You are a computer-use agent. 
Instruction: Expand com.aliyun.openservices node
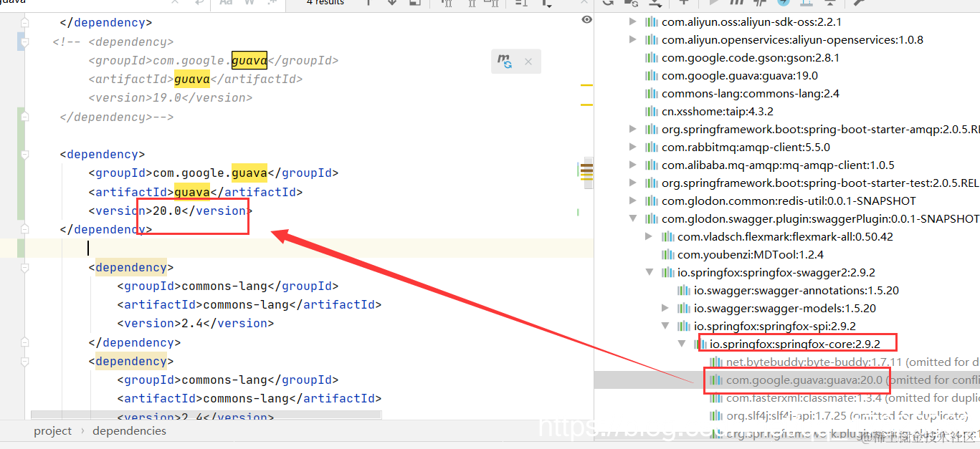click(632, 40)
